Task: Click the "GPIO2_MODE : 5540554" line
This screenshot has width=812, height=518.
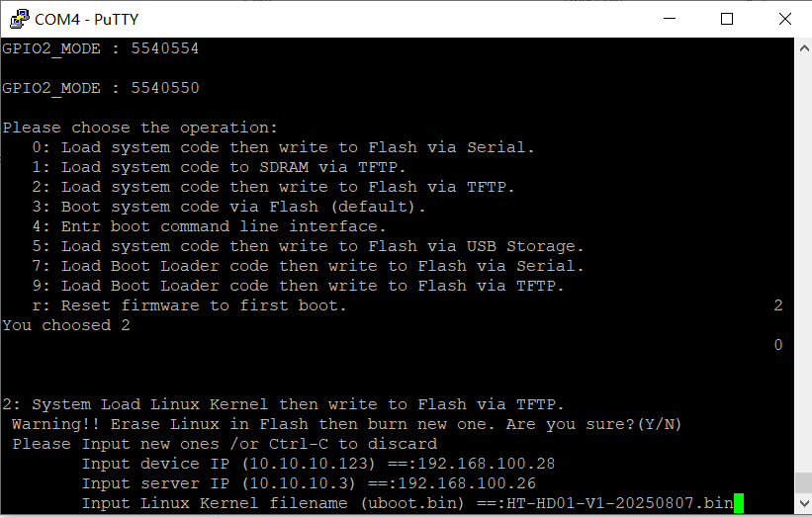Action: (x=101, y=48)
